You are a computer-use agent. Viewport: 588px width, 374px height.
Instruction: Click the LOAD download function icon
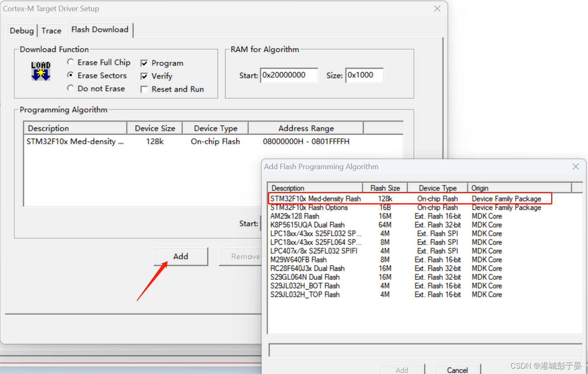click(40, 70)
